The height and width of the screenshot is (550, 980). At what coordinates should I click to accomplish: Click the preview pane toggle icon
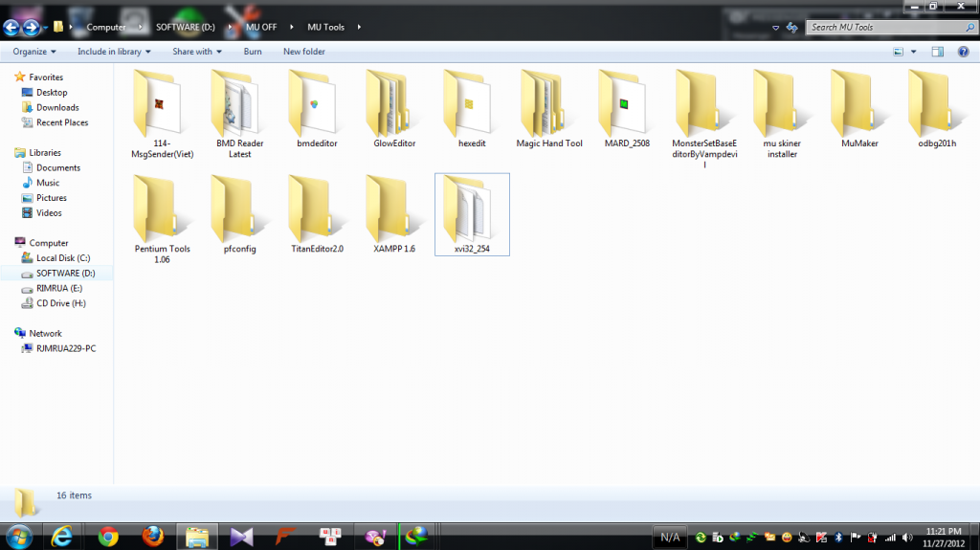point(938,52)
